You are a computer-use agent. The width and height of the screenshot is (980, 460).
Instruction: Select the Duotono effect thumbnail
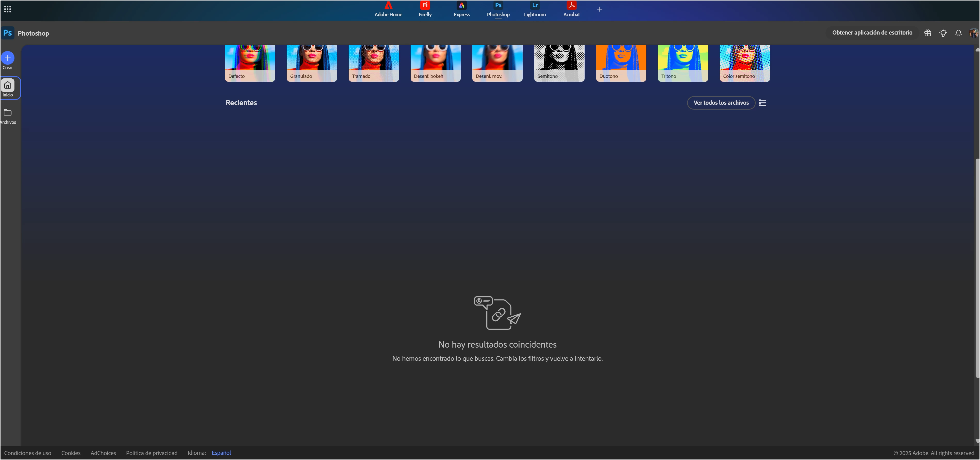point(621,63)
